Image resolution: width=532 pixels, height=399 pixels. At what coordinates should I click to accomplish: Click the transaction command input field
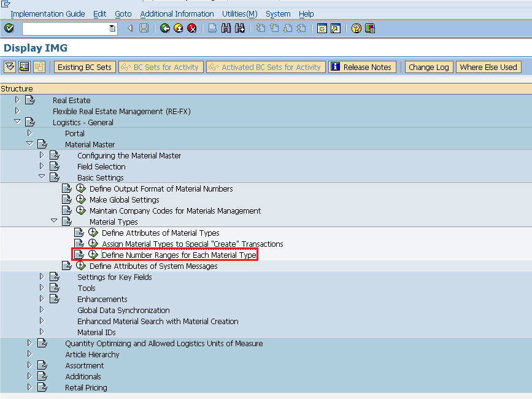pyautogui.click(x=69, y=28)
